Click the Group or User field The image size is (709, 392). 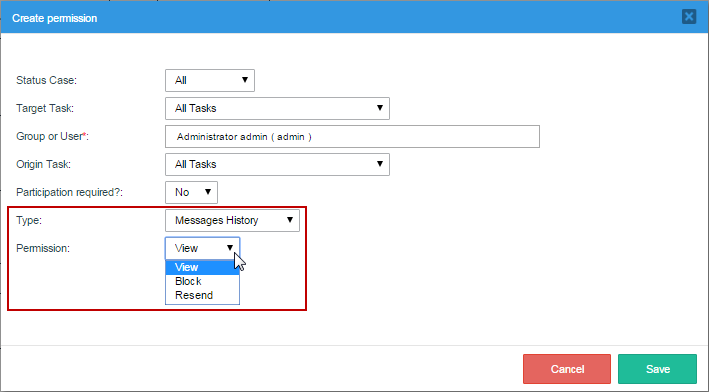(x=352, y=137)
